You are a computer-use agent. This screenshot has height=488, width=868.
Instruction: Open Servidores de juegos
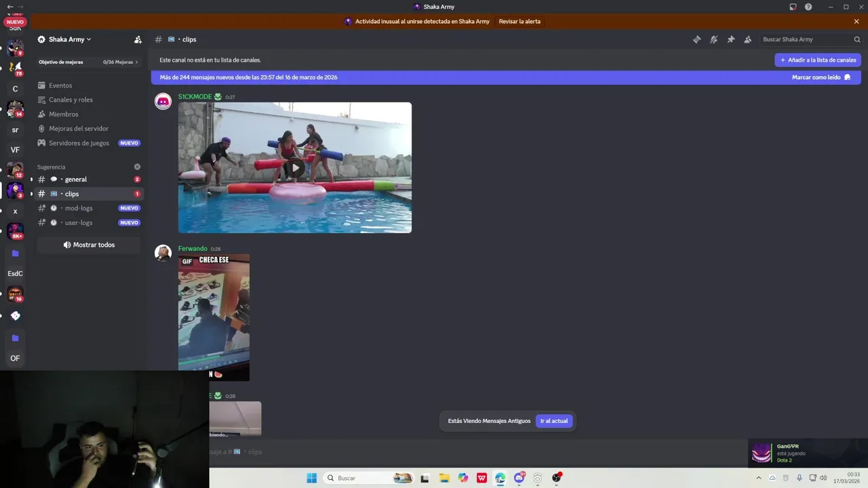pos(89,143)
